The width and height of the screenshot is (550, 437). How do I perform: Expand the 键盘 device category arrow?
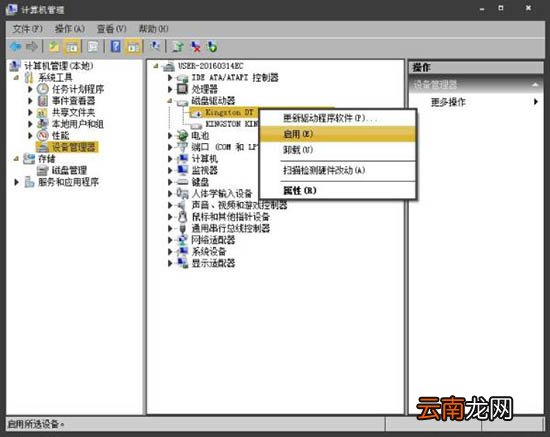point(170,182)
